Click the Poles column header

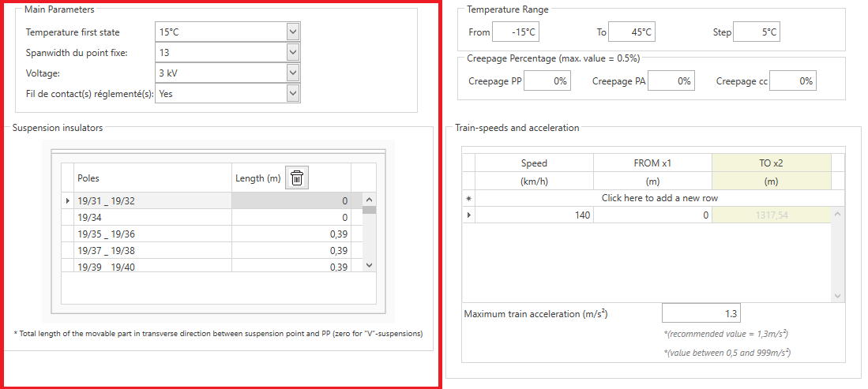pos(152,178)
